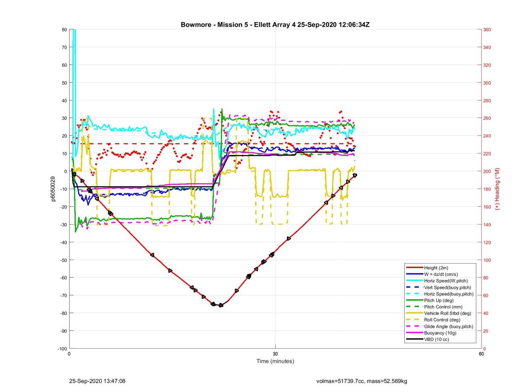Click the plot title Bowmore Mission 5
The width and height of the screenshot is (532, 392).
[x=275, y=25]
